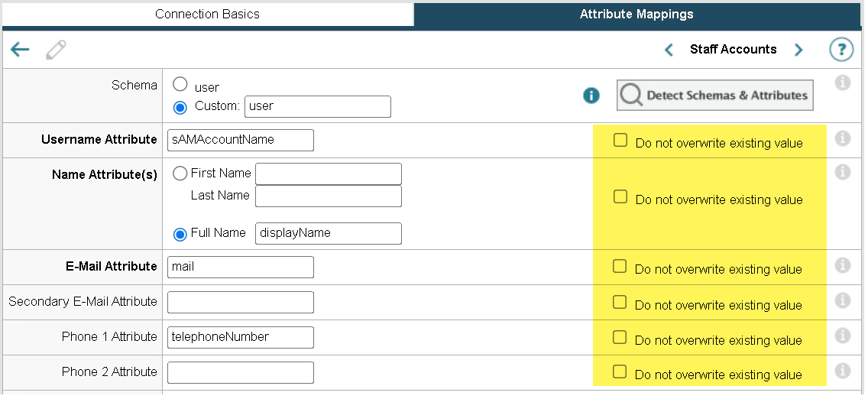Image resolution: width=868 pixels, height=399 pixels.
Task: Select the default user schema radio button
Action: [180, 85]
